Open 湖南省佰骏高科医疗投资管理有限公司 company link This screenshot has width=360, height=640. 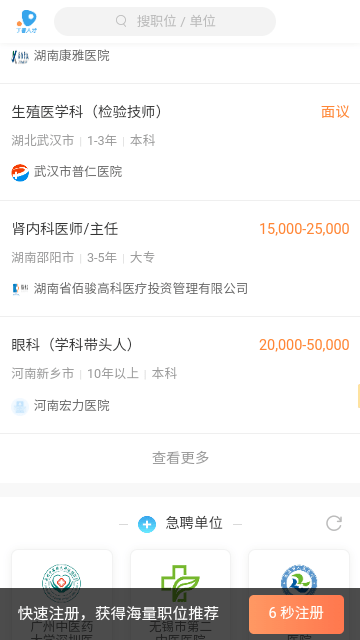[141, 289]
